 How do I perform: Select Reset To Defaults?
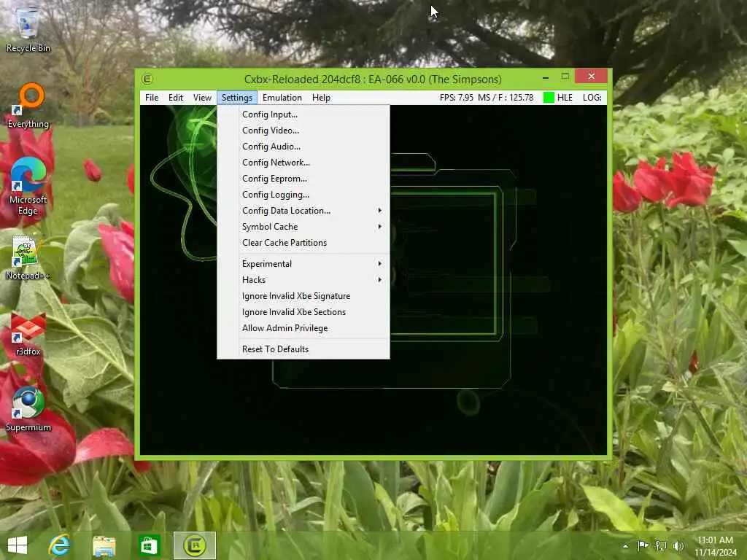pos(303,349)
